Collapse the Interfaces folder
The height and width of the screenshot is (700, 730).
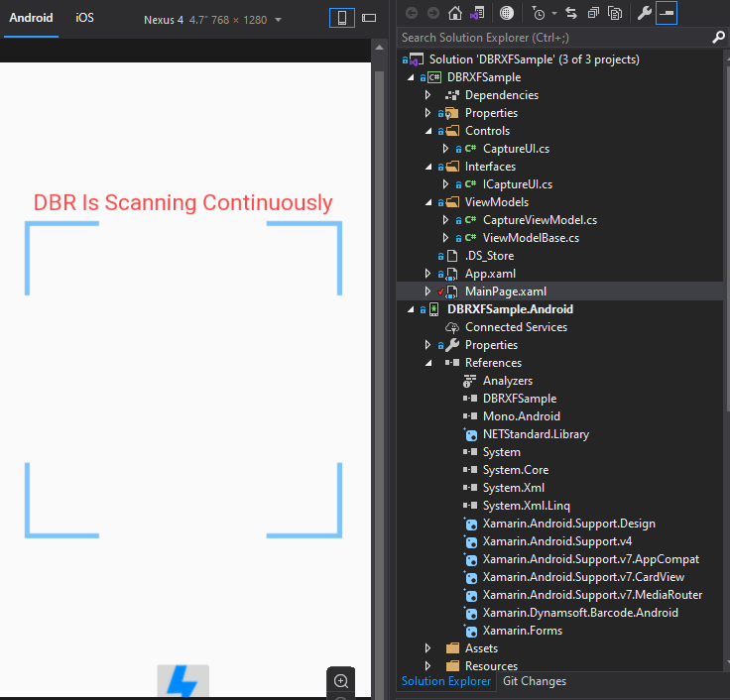pos(427,167)
